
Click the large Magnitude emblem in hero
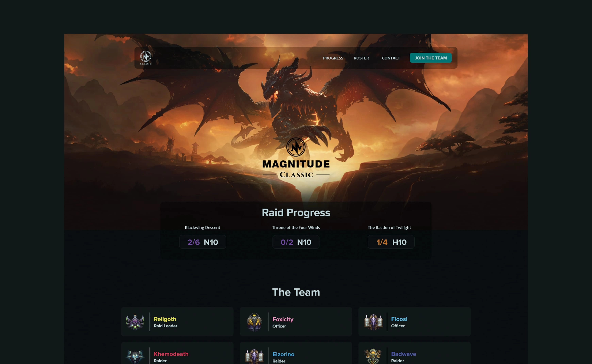296,147
